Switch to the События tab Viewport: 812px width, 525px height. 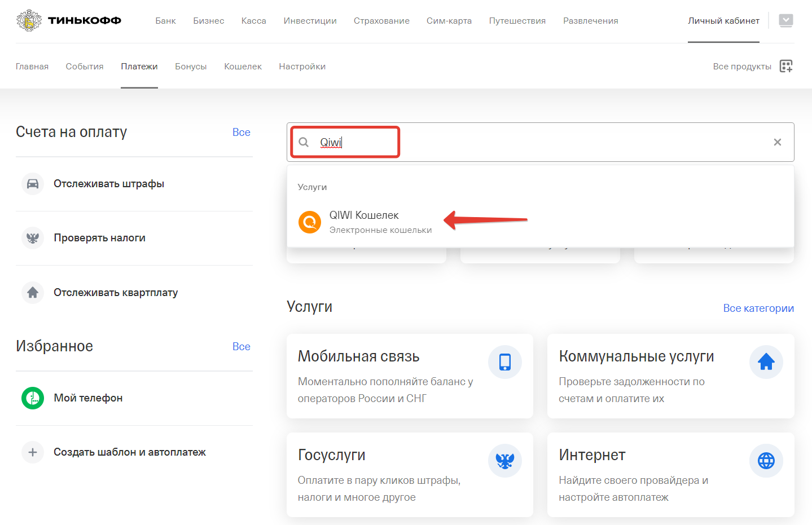pos(85,67)
